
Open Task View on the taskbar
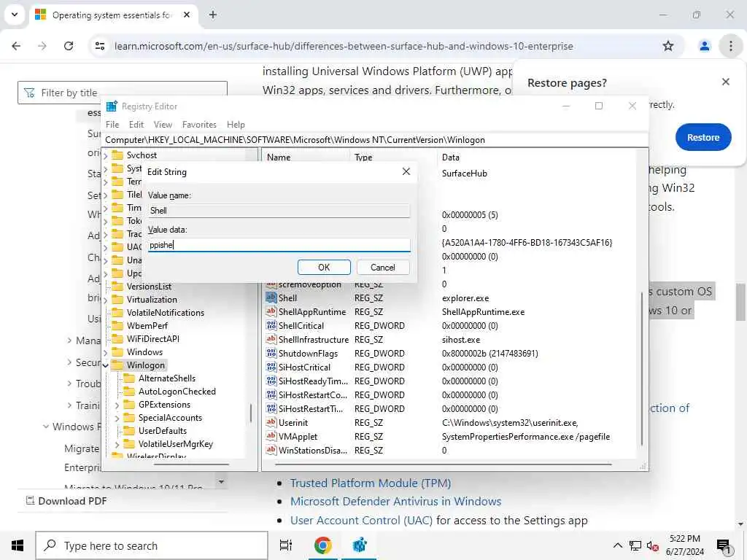click(286, 545)
